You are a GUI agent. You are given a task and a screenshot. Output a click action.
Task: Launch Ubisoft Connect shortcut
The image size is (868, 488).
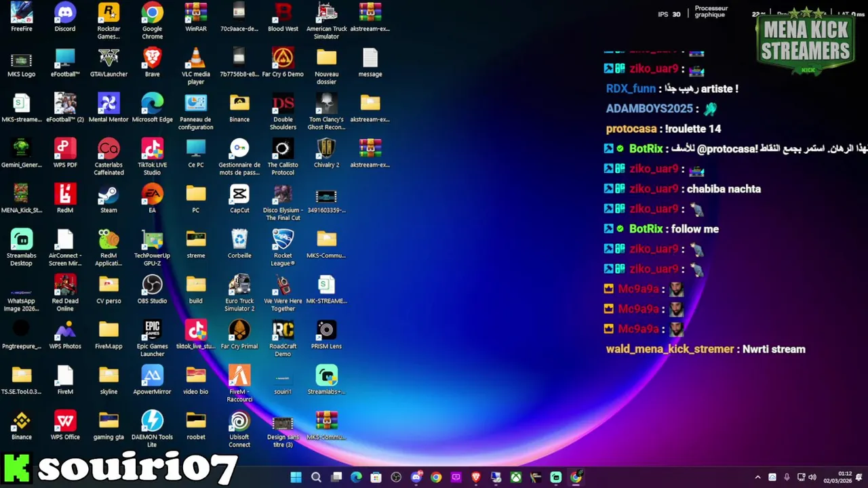(x=239, y=429)
